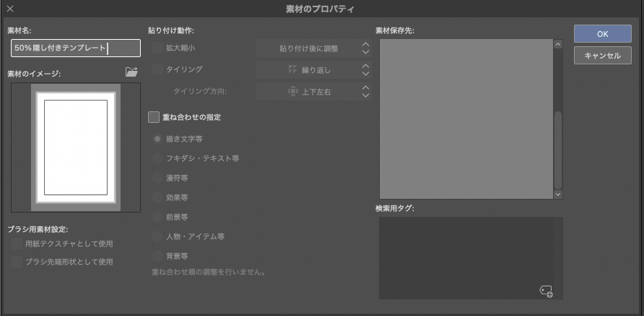Toggle the タイリング checkbox
The height and width of the screenshot is (316, 644).
(x=157, y=69)
